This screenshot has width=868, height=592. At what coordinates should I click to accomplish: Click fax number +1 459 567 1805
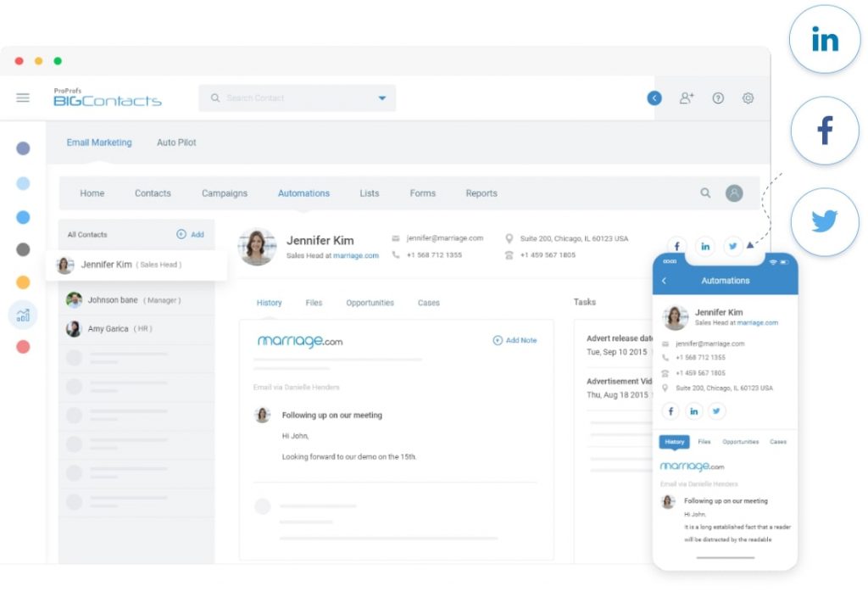548,254
